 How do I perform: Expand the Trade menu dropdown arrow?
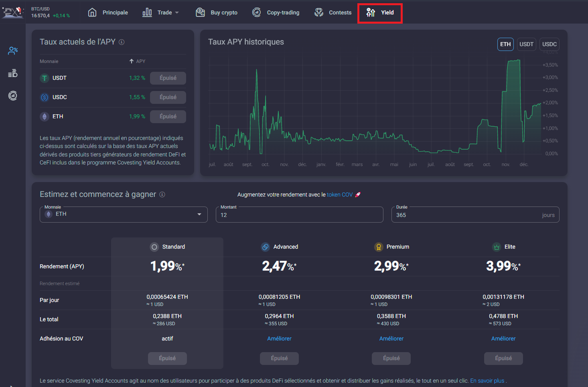click(177, 12)
